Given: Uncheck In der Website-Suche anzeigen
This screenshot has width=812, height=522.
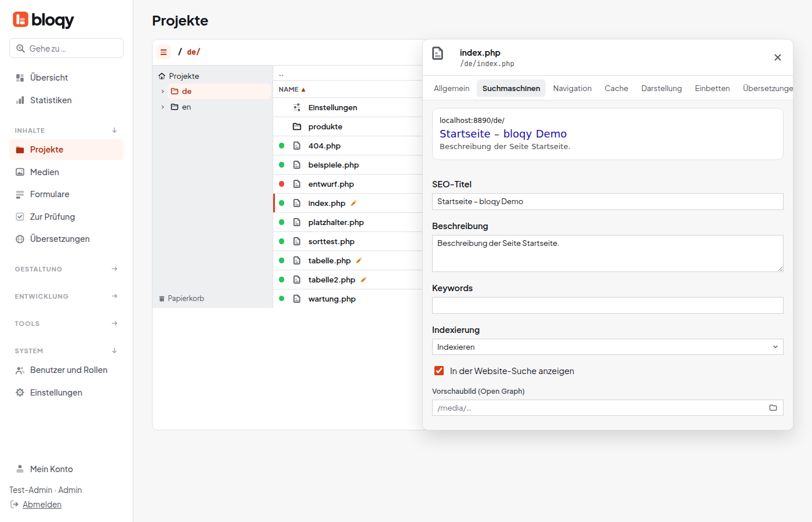Looking at the screenshot, I should point(439,371).
